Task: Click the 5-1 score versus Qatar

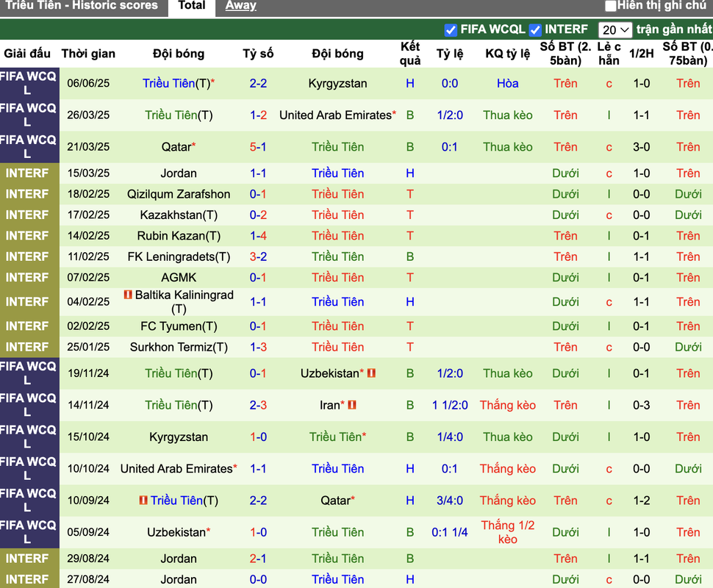Action: click(258, 147)
